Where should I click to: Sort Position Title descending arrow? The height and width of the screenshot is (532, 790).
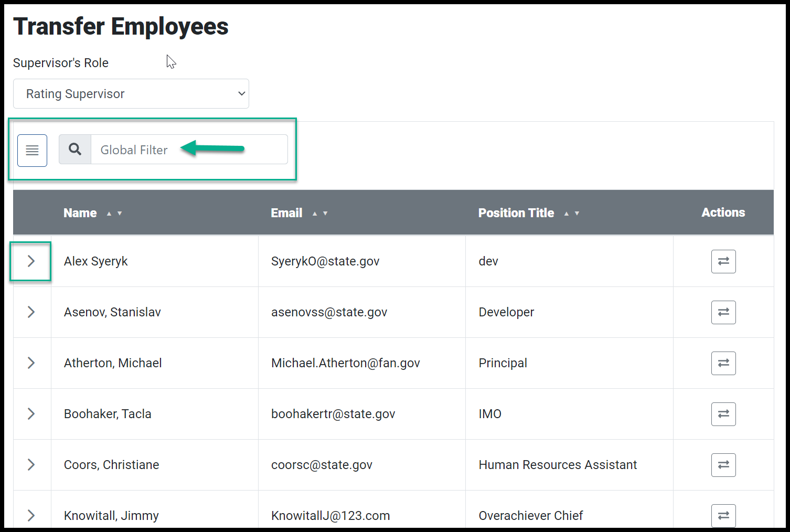pyautogui.click(x=577, y=214)
